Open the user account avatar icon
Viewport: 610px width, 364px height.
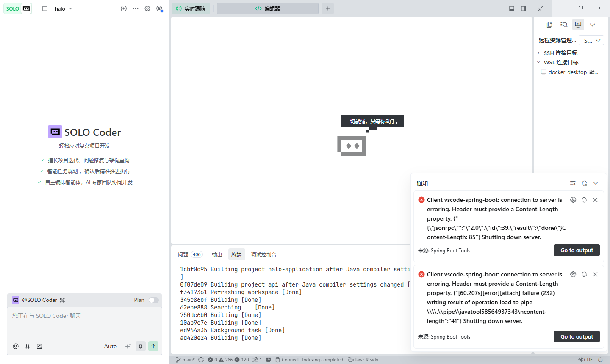159,8
